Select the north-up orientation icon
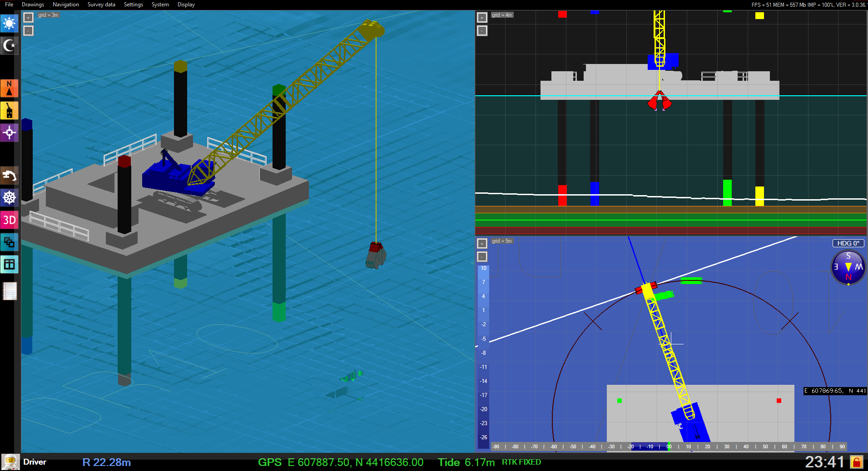 point(9,88)
